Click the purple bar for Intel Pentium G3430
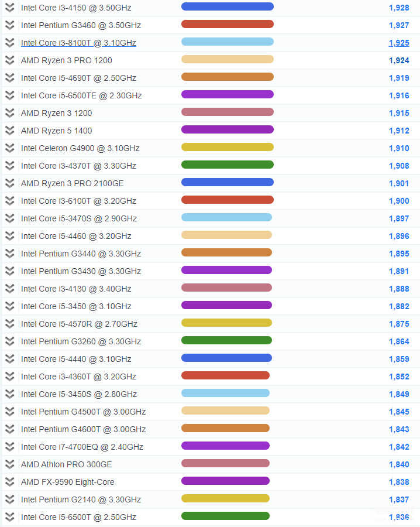Viewport: 420px width, 527px height. [226, 270]
